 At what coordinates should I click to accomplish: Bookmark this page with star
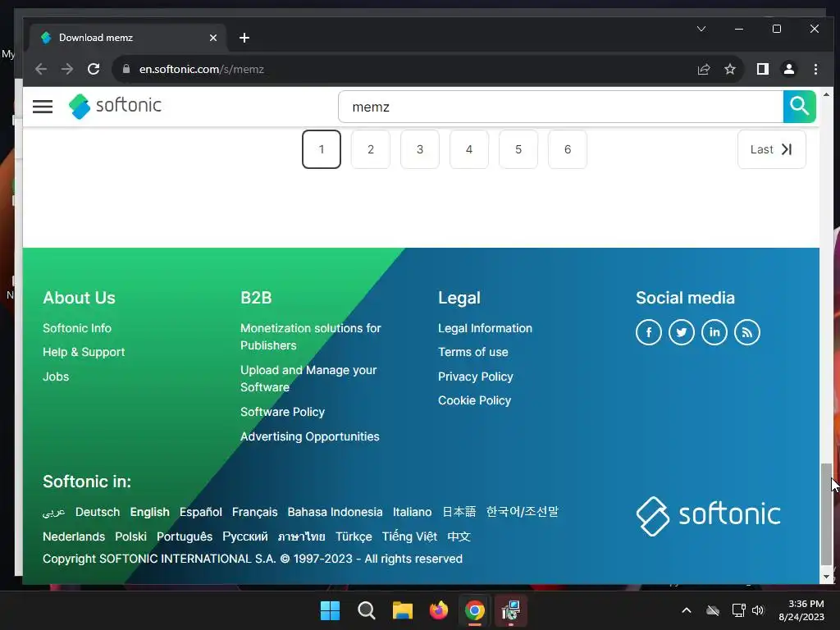729,69
